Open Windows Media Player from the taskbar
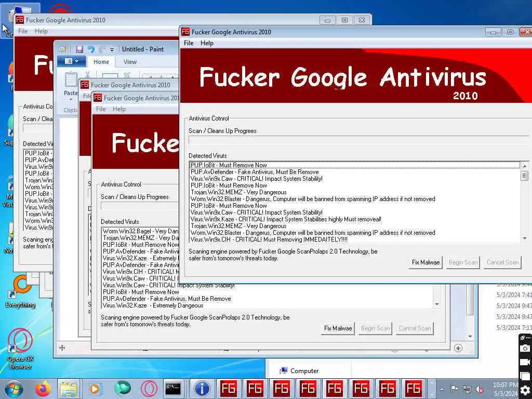Viewport: 532px width, 399px height. (96, 389)
